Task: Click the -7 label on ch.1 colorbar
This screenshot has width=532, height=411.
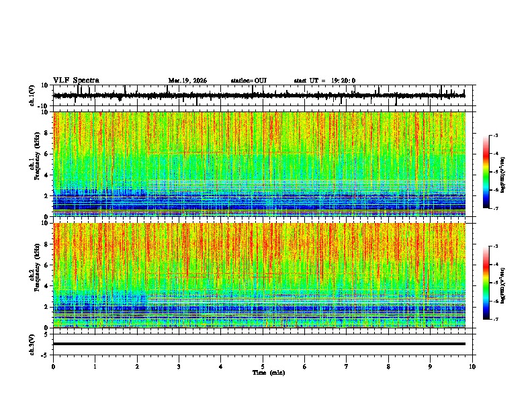Action: click(x=495, y=208)
